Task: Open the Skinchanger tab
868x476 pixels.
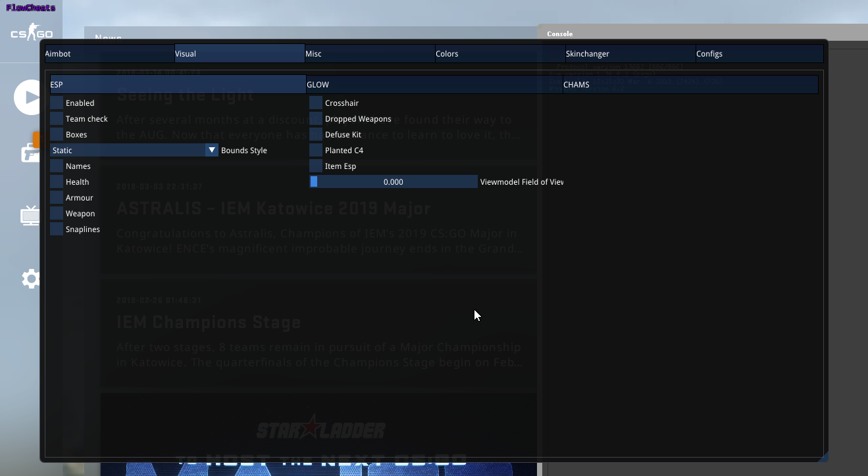Action: [x=630, y=54]
